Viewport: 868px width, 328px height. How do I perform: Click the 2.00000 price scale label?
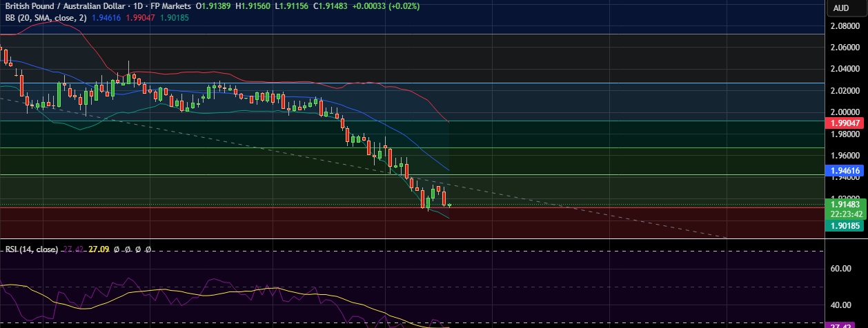tap(845, 112)
